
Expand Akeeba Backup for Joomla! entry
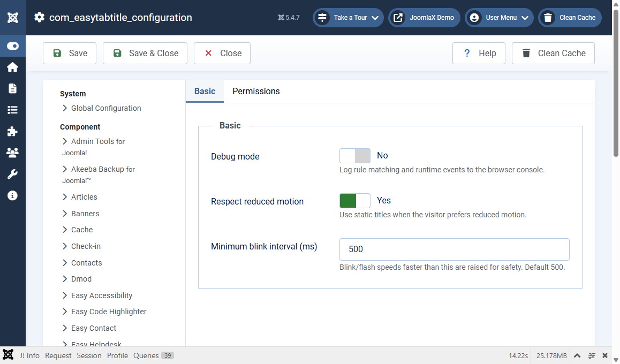tap(99, 175)
